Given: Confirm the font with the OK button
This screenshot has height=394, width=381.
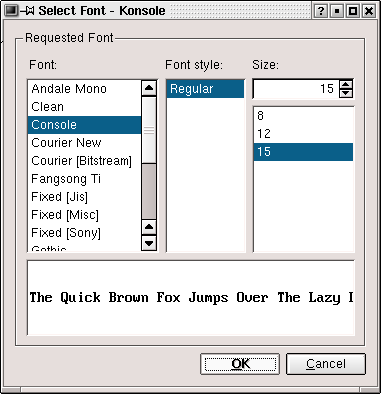Looking at the screenshot, I should coord(240,364).
